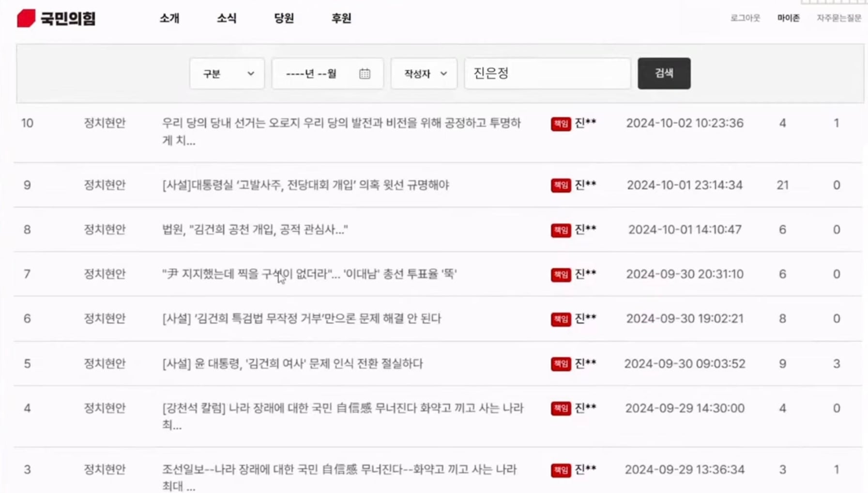Open the 당원 menu

tap(284, 18)
